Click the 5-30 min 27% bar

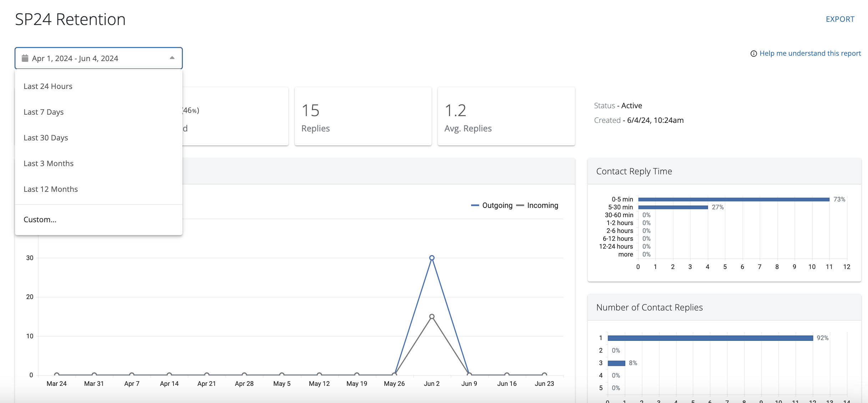click(673, 207)
